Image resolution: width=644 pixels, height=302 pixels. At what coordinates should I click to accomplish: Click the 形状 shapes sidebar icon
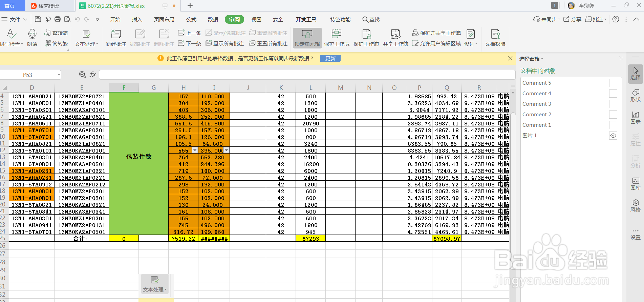pos(636,95)
